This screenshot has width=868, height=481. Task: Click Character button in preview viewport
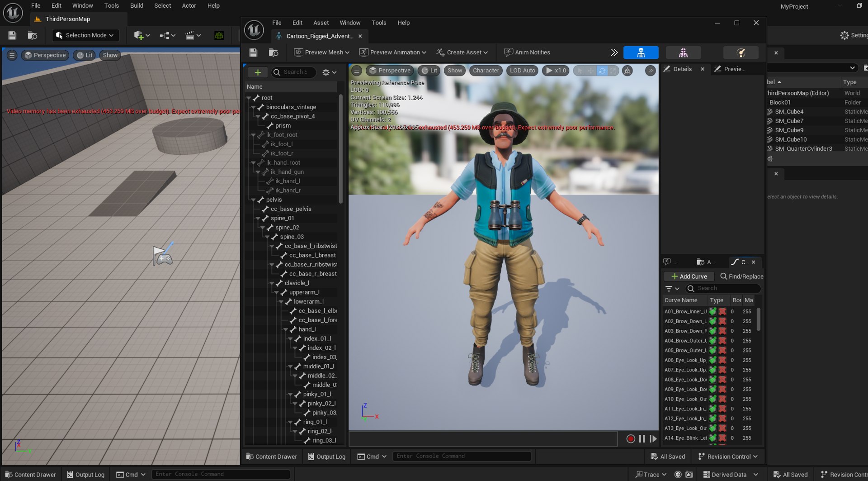[486, 71]
